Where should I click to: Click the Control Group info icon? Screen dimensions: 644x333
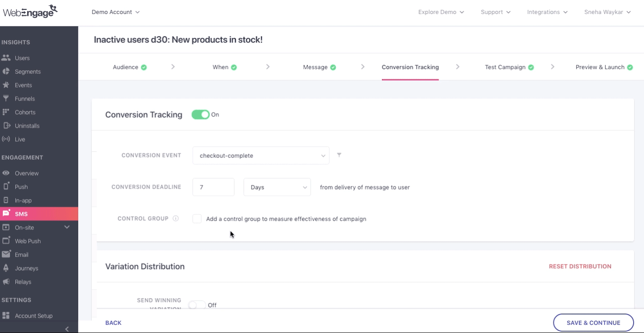(x=176, y=219)
